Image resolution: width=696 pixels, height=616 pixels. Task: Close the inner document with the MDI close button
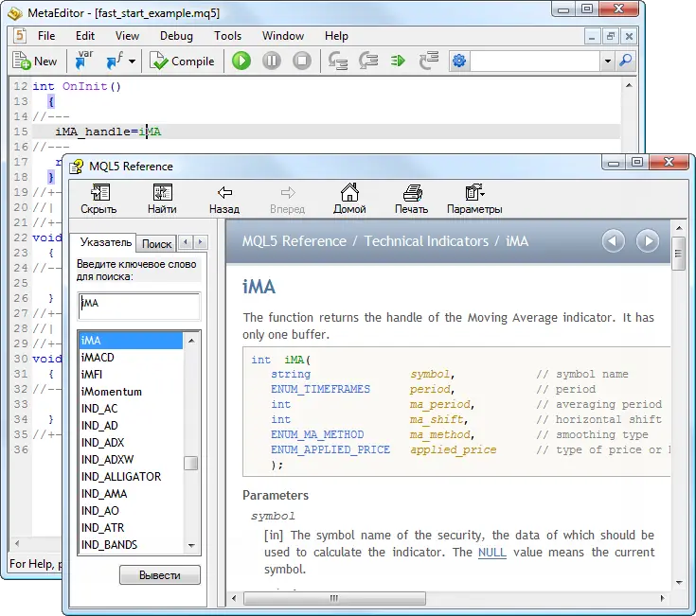[x=629, y=36]
